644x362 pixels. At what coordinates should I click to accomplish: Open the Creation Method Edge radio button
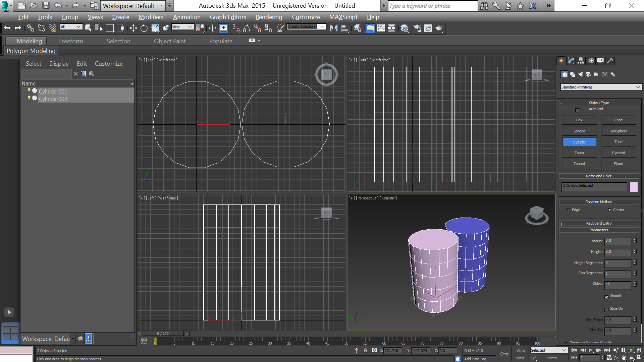(569, 210)
